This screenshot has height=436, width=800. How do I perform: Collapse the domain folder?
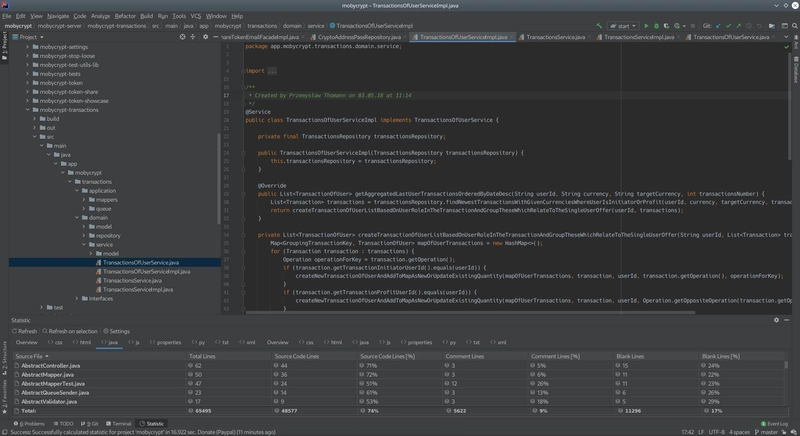tap(77, 217)
